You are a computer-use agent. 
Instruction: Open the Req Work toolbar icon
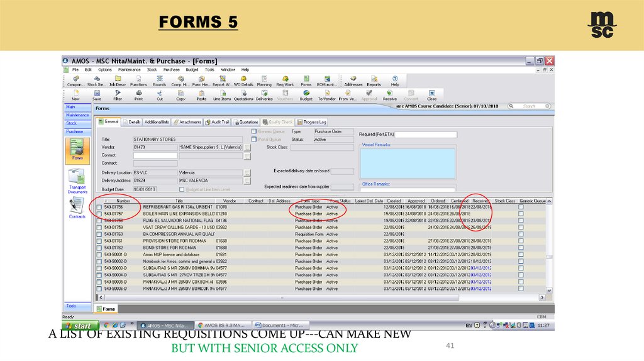[x=285, y=81]
